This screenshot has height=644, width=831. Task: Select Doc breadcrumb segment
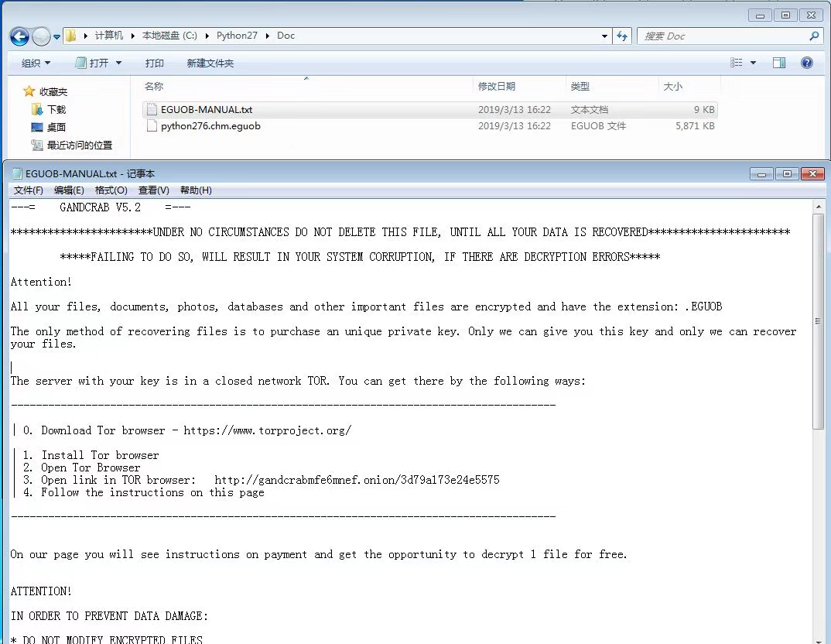coord(286,36)
